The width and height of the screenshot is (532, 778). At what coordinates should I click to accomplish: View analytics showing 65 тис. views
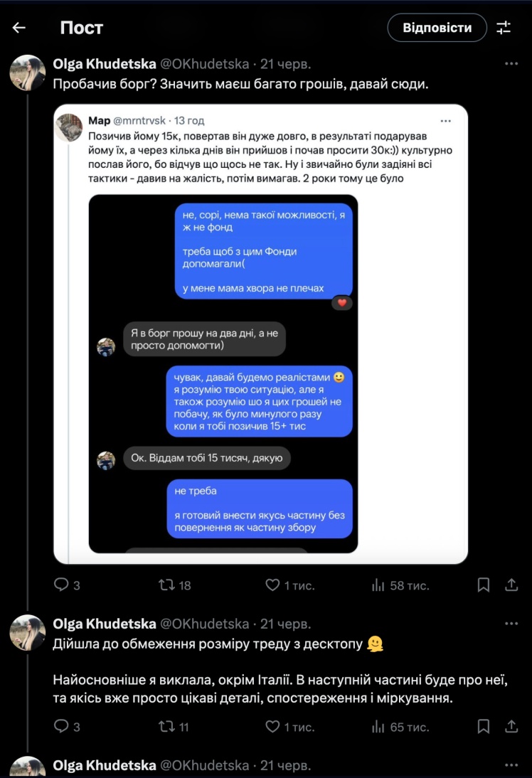pyautogui.click(x=378, y=727)
